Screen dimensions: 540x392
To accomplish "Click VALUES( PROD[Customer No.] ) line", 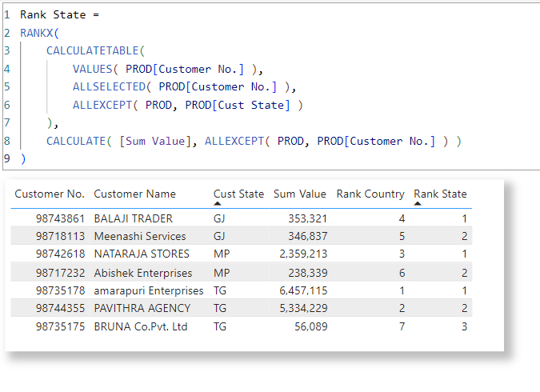I will [168, 70].
